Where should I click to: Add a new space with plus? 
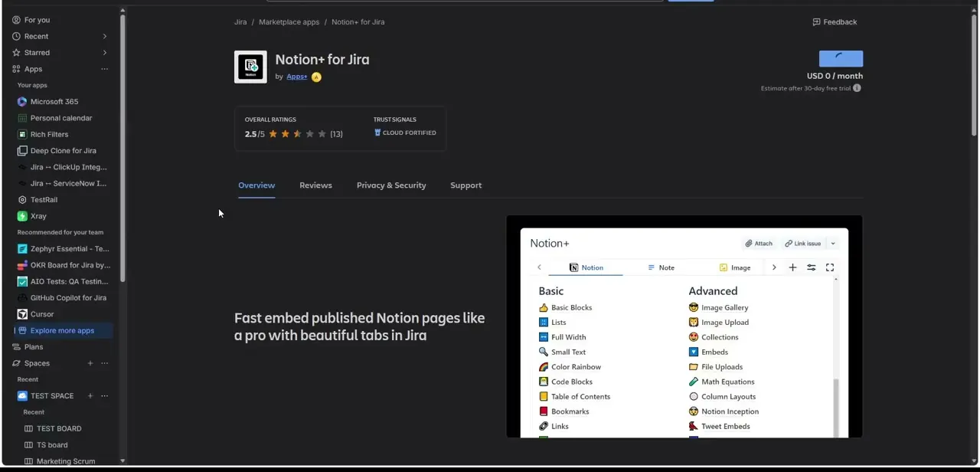(90, 363)
